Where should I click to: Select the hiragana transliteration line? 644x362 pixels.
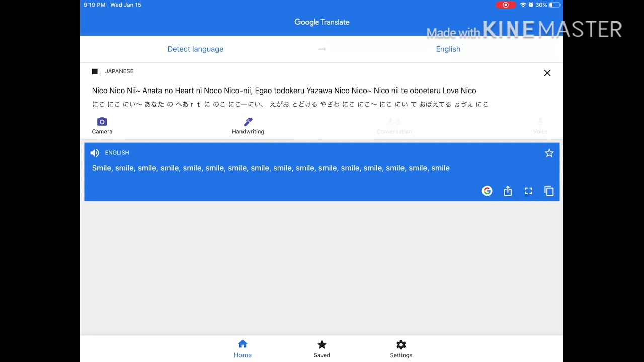click(290, 104)
